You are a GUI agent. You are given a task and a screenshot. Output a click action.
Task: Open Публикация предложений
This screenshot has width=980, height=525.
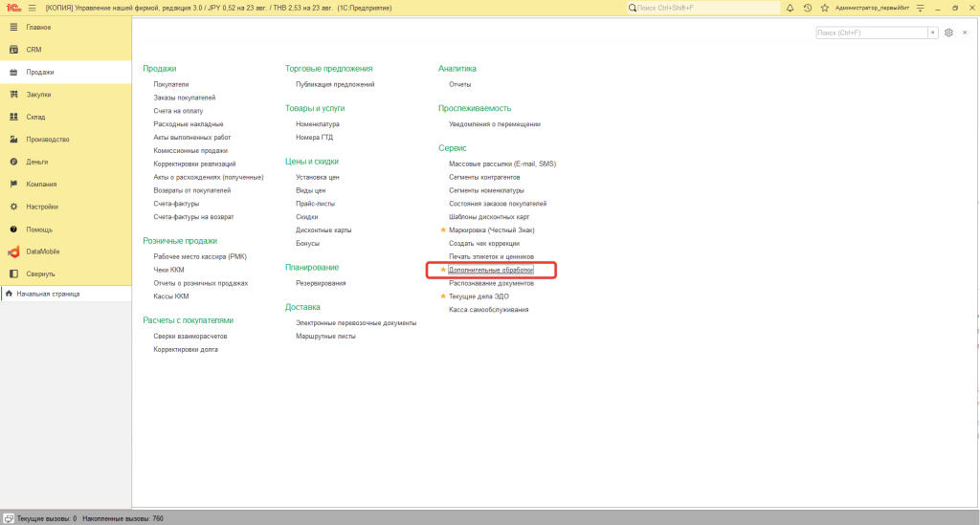click(335, 84)
